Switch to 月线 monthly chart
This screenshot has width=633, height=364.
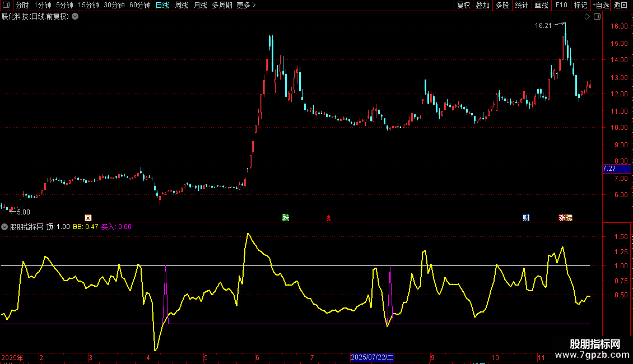coord(200,5)
